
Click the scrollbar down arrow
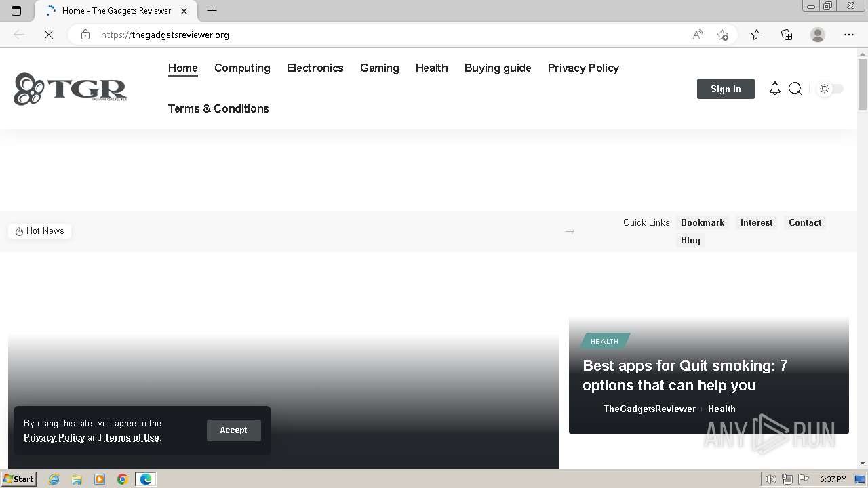click(863, 463)
